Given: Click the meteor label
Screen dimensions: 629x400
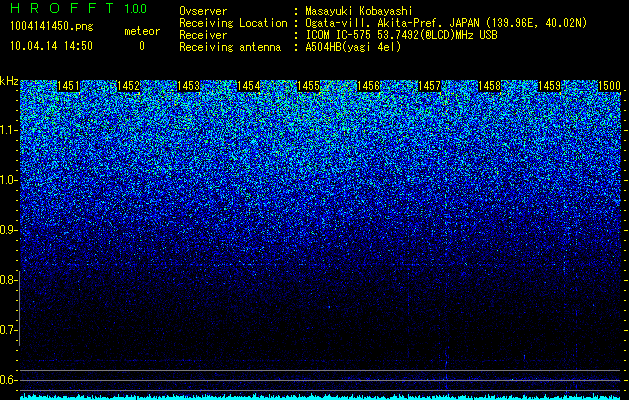Looking at the screenshot, I should pyautogui.click(x=142, y=31).
